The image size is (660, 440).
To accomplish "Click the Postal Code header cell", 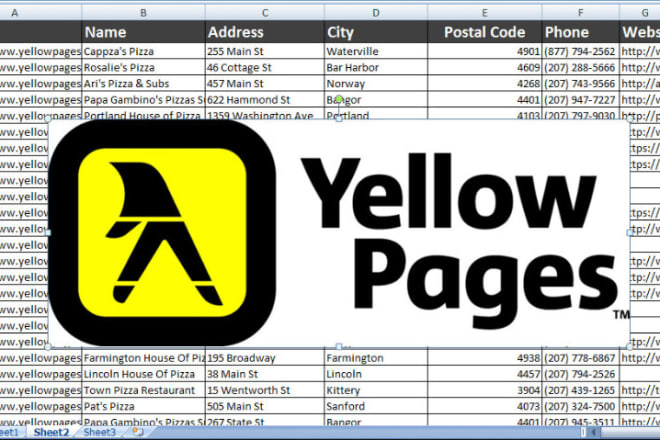I will pos(484,32).
